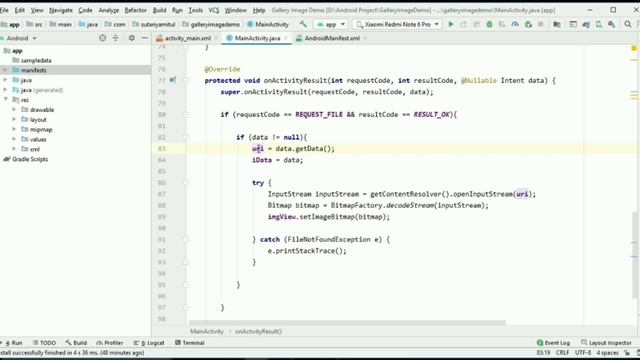Expand the java (generated) folder

pos(5,90)
